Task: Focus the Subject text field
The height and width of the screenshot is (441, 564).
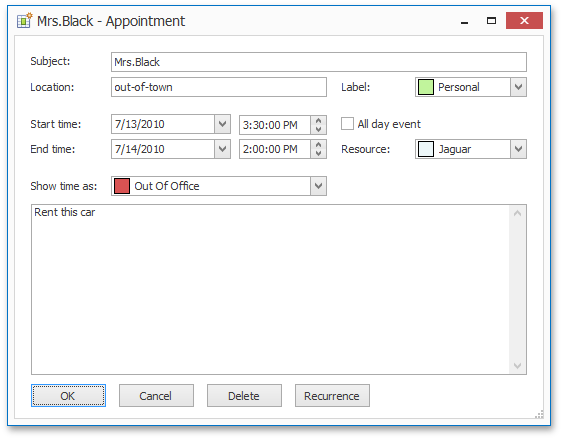Action: (x=319, y=62)
